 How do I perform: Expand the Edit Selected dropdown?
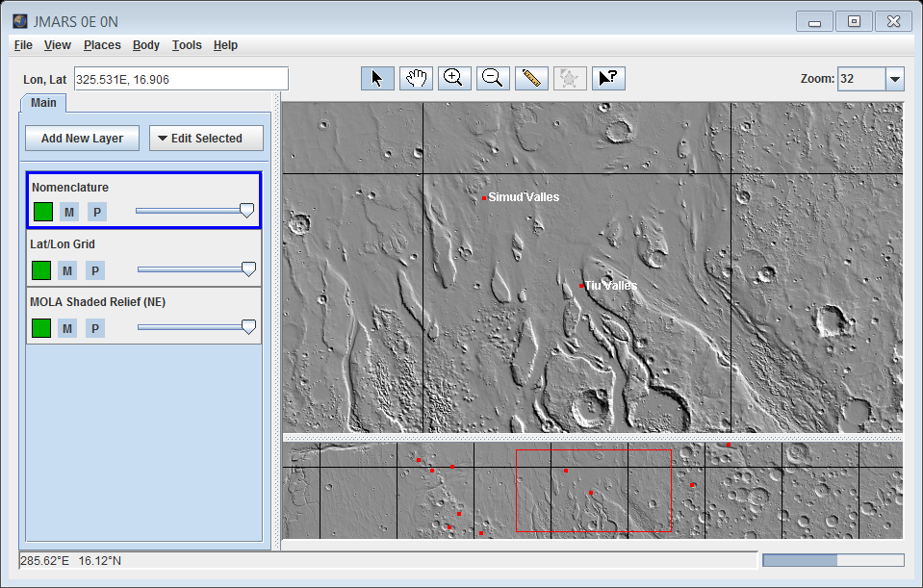point(206,139)
